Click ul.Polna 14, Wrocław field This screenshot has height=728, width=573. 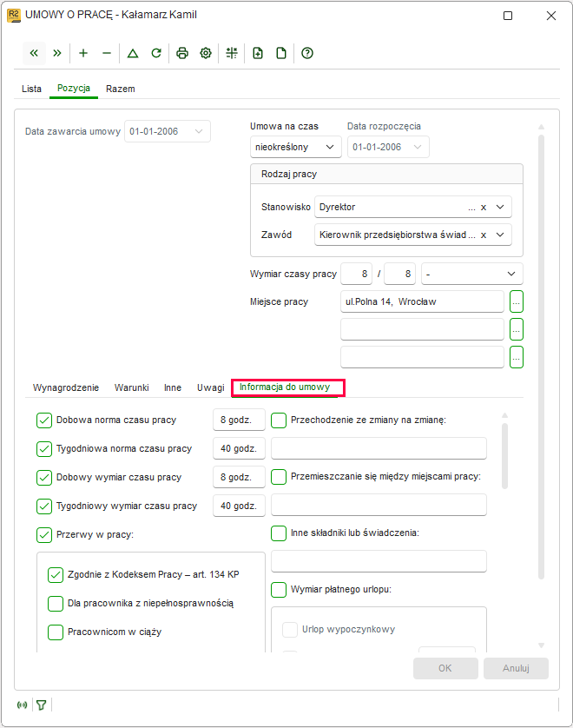pos(422,301)
